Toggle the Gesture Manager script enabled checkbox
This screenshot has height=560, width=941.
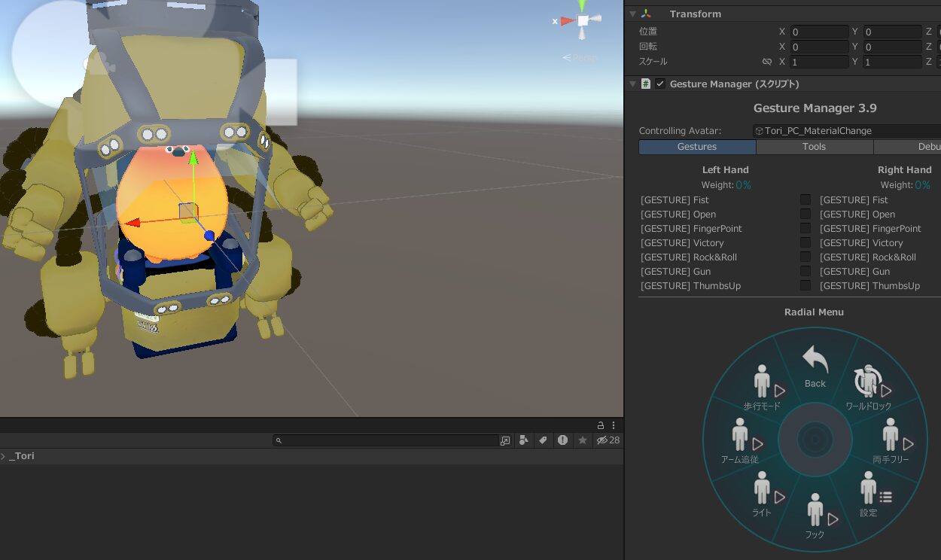tap(660, 84)
